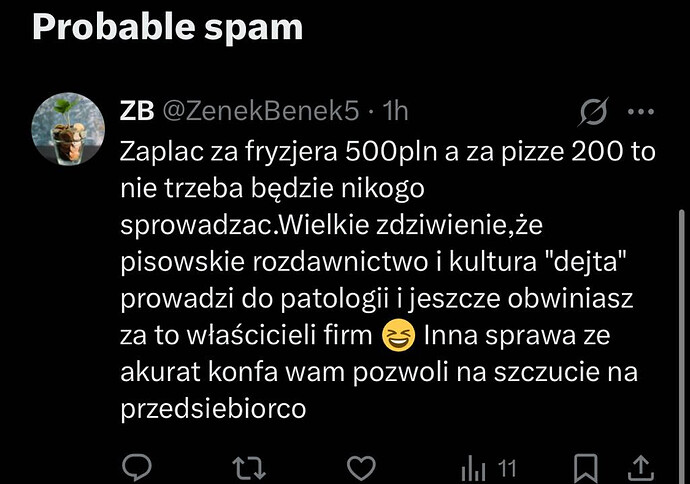Viewport: 690px width, 484px height.
Task: Open the Grok explain icon on the post
Action: (x=593, y=111)
